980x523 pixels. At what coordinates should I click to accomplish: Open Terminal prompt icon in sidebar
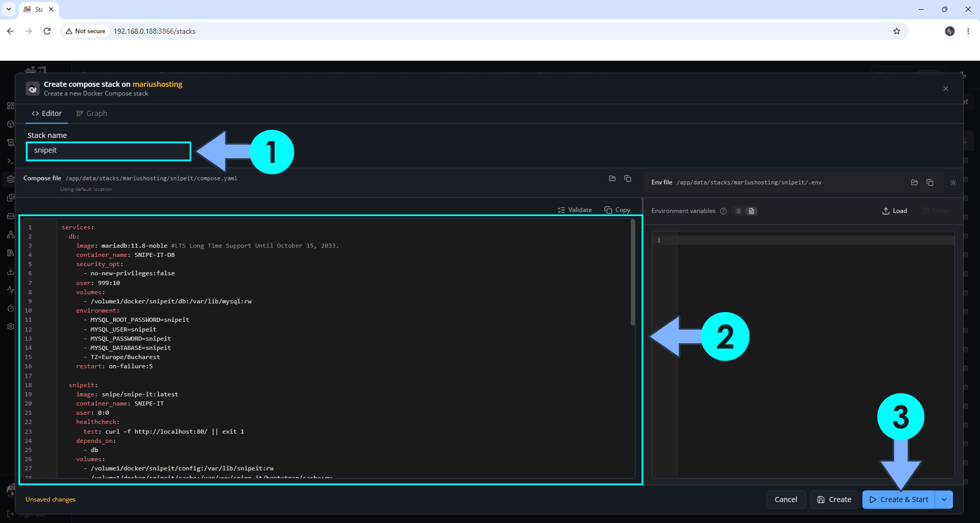point(10,161)
